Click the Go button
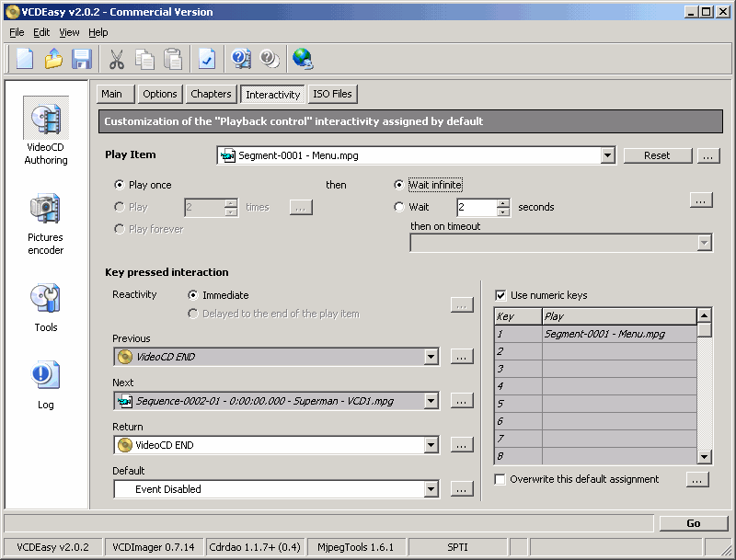The image size is (736, 560). [x=694, y=523]
